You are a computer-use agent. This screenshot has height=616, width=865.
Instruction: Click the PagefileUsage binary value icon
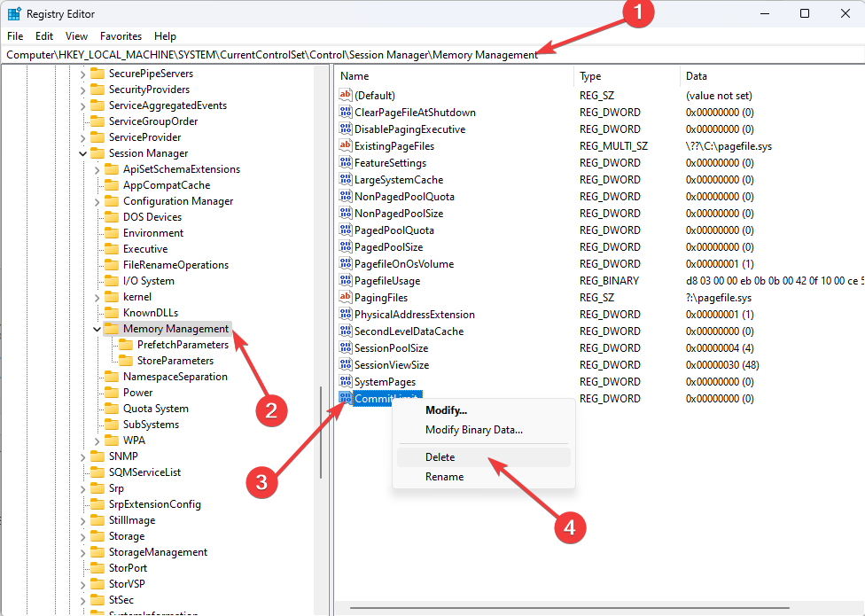click(346, 280)
